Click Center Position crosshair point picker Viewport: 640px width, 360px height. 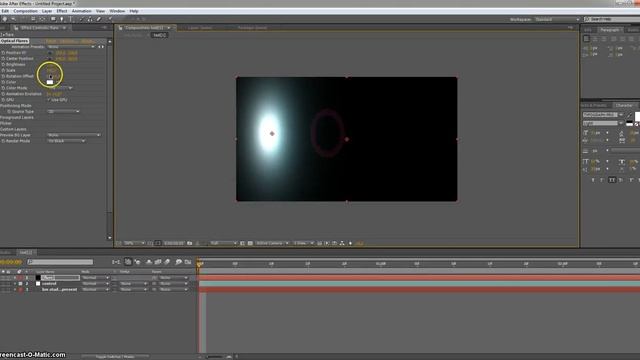50,59
